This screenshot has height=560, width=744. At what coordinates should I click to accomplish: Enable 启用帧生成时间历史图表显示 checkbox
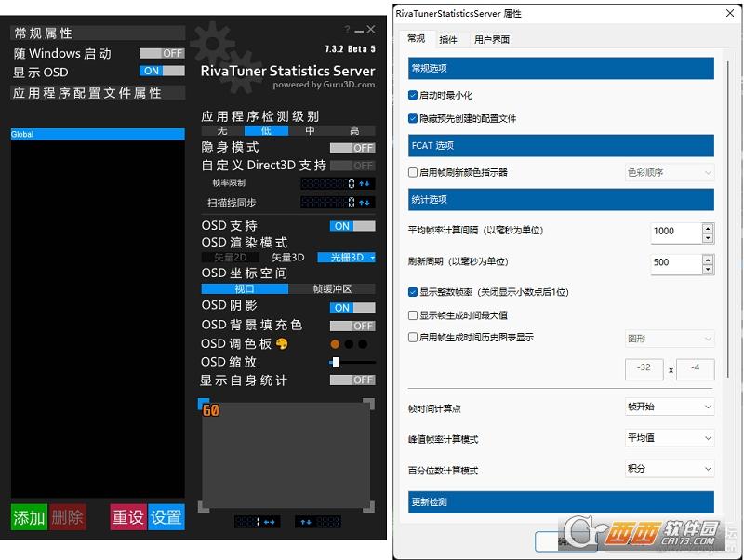click(413, 338)
